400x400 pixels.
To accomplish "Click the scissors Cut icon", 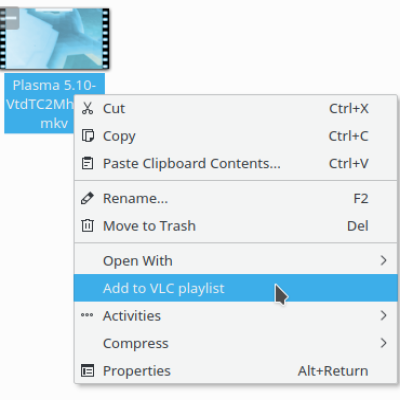I will [87, 108].
